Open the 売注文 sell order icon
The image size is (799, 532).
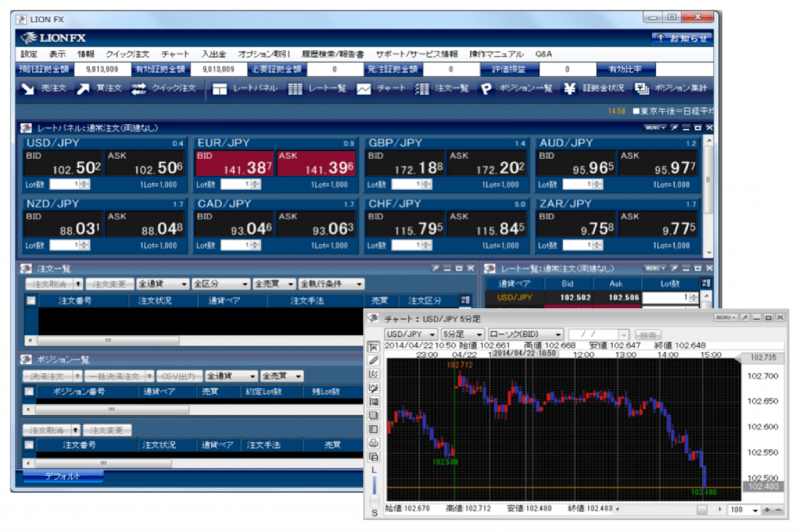43,88
